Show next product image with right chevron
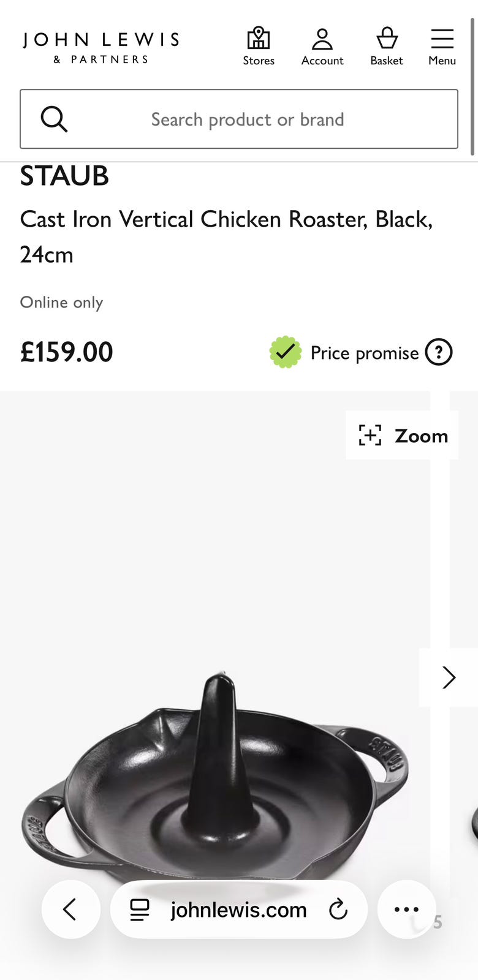The image size is (478, 980). 449,677
